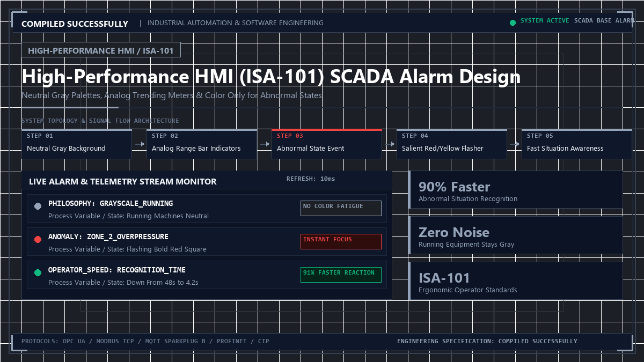Click SYSTEM ACTIVE status label
The width and height of the screenshot is (644, 362).
(545, 20)
